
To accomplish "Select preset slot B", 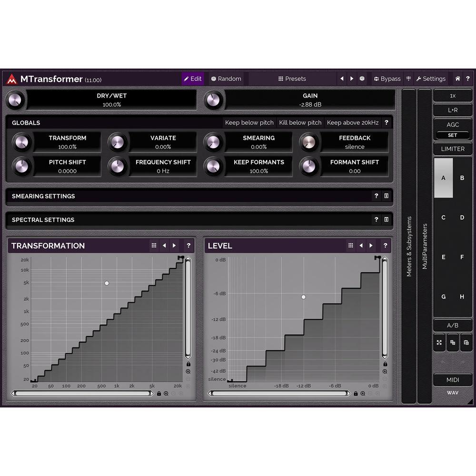I will (x=462, y=177).
